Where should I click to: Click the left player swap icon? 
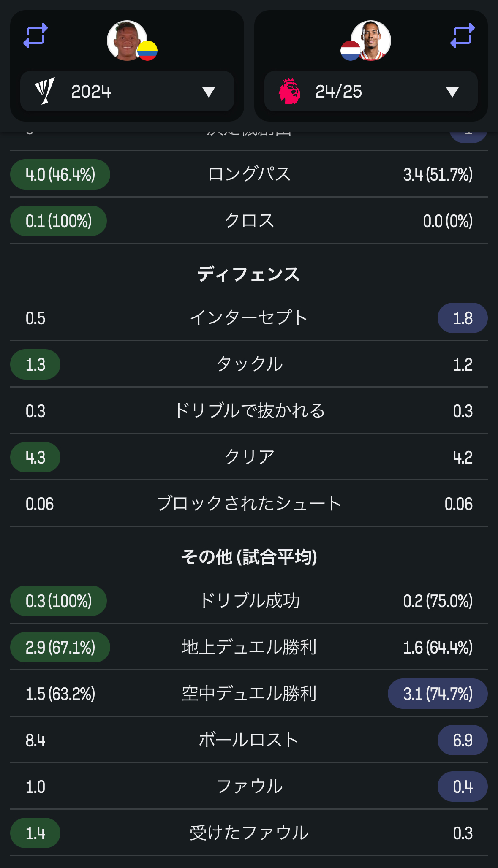pos(35,36)
